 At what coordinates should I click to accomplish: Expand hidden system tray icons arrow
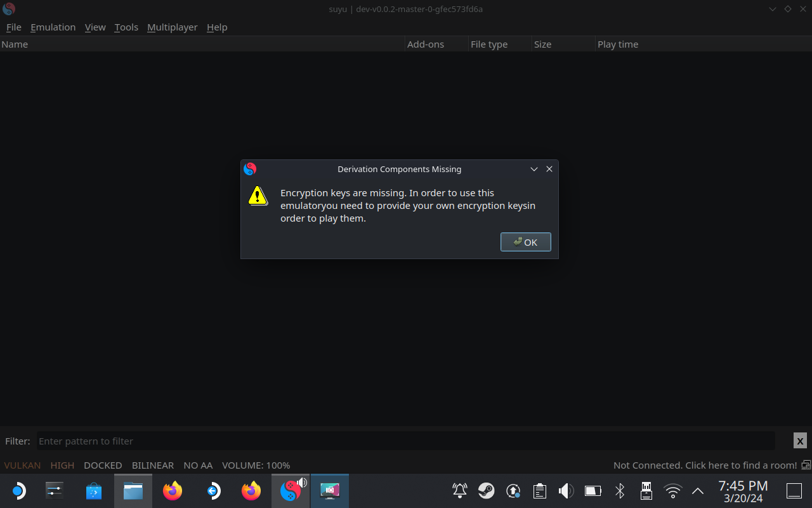point(698,491)
